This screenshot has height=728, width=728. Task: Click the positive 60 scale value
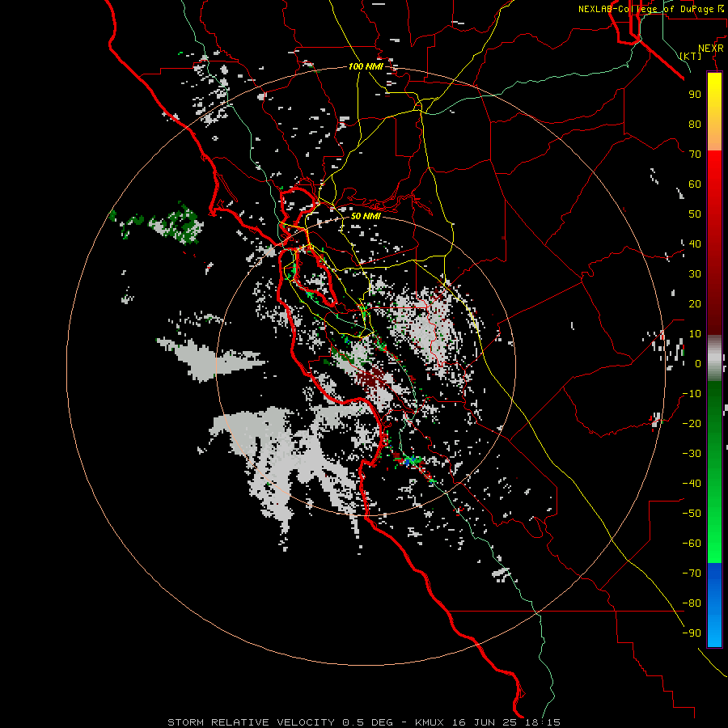pyautogui.click(x=695, y=184)
